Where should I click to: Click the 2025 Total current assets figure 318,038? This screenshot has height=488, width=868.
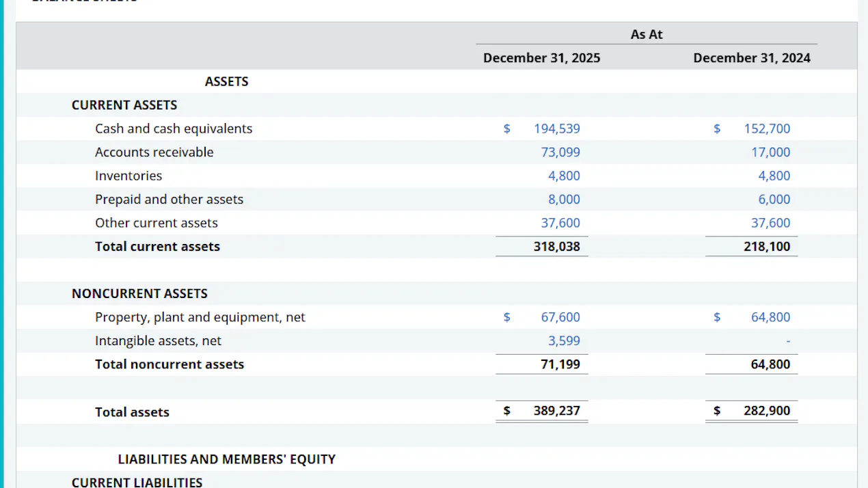pyautogui.click(x=556, y=247)
